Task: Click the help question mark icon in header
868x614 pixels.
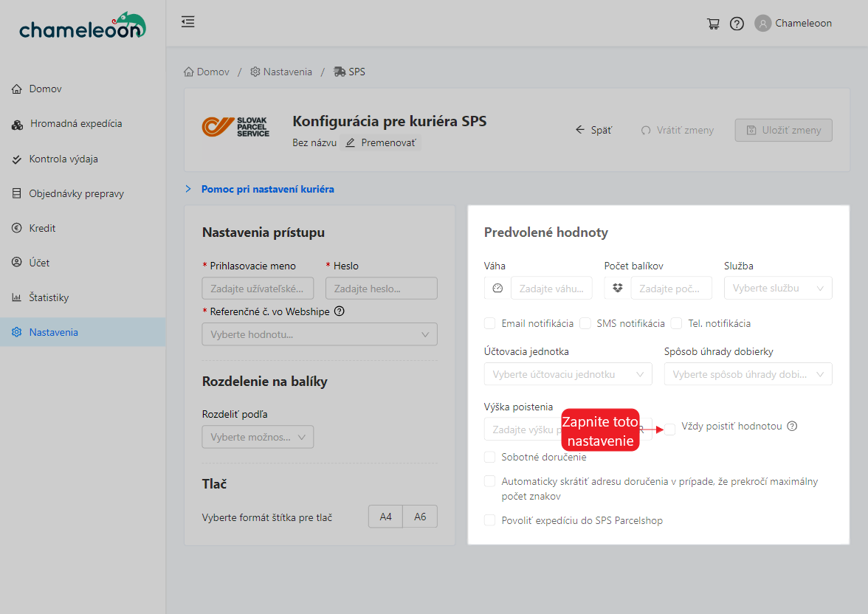Action: point(737,24)
